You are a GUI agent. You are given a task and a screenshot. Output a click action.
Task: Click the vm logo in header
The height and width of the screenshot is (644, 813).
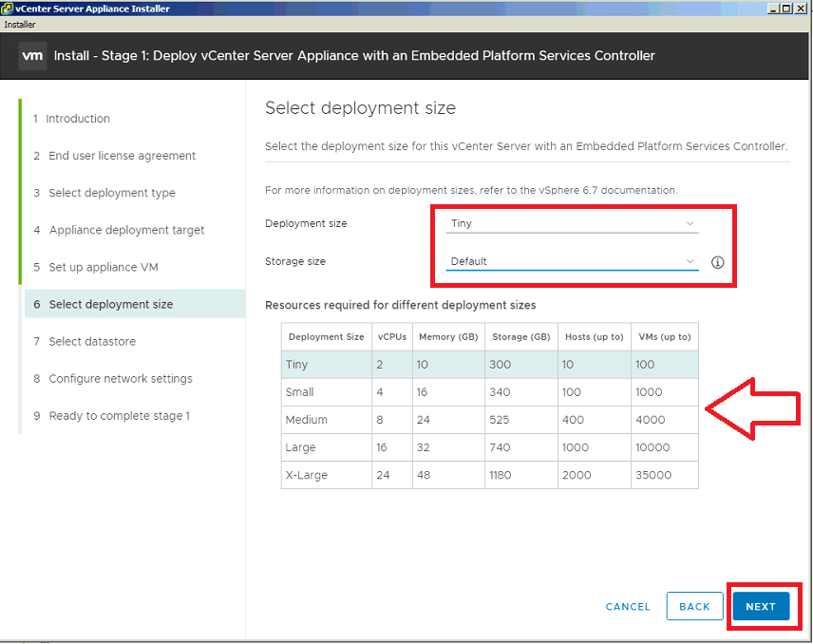coord(32,55)
